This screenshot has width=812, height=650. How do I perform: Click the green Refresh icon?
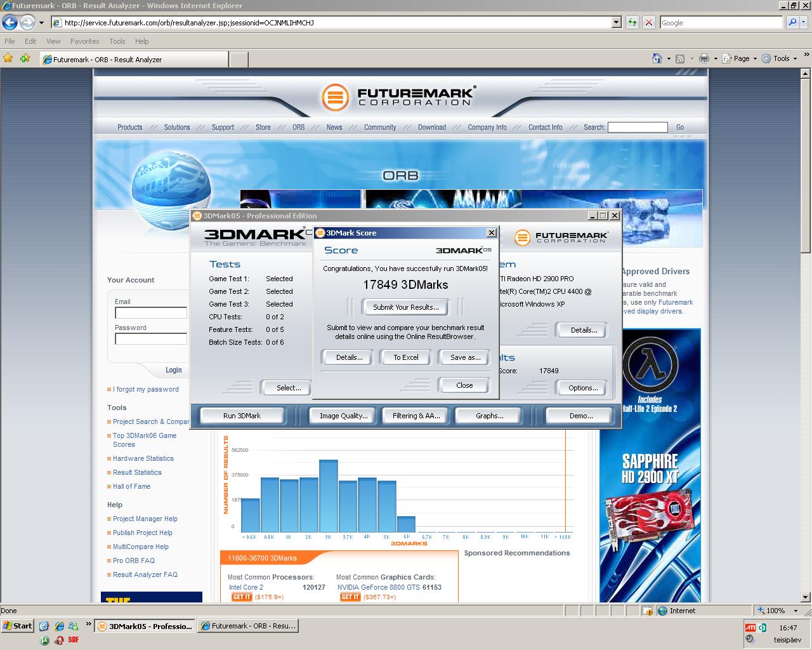(632, 22)
